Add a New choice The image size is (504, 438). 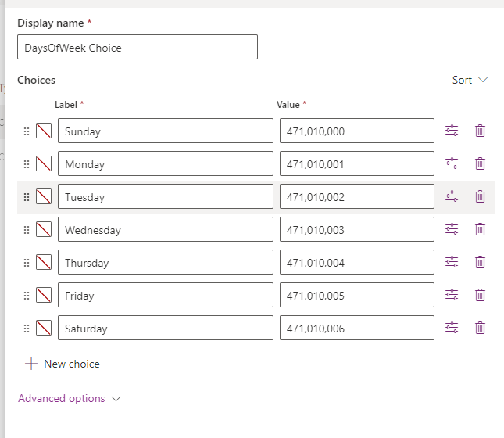[63, 364]
